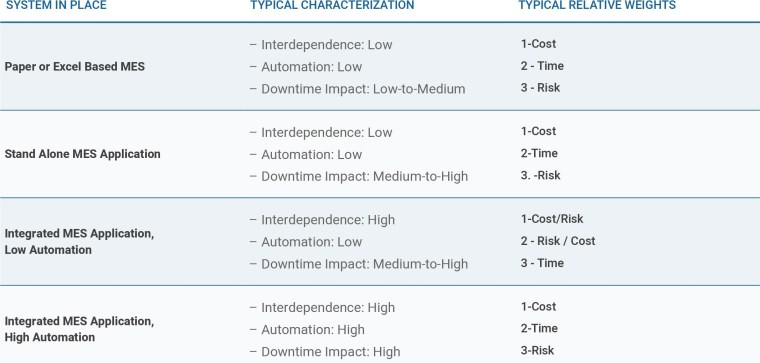Select the Paper or Excel Based MES row label
Image resolution: width=760 pixels, height=363 pixels.
click(x=75, y=66)
